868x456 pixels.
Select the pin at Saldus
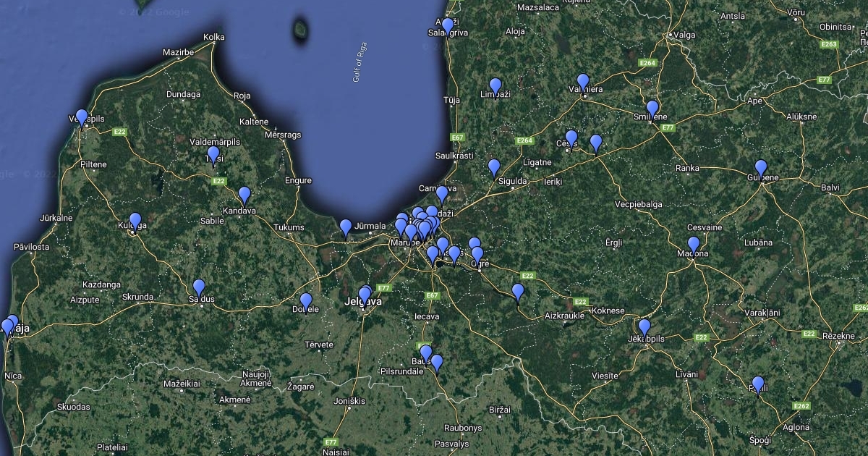click(x=199, y=287)
